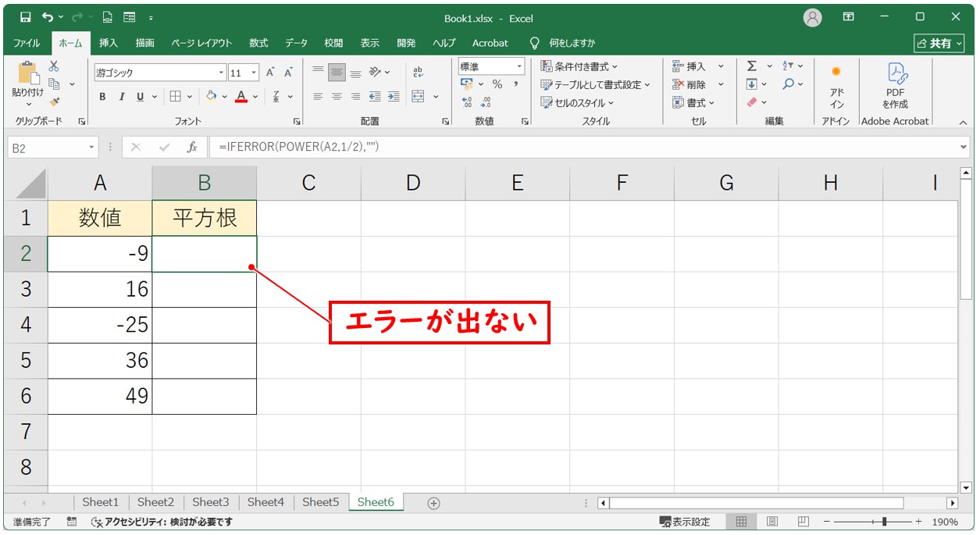Toggle center text alignment

click(x=336, y=97)
